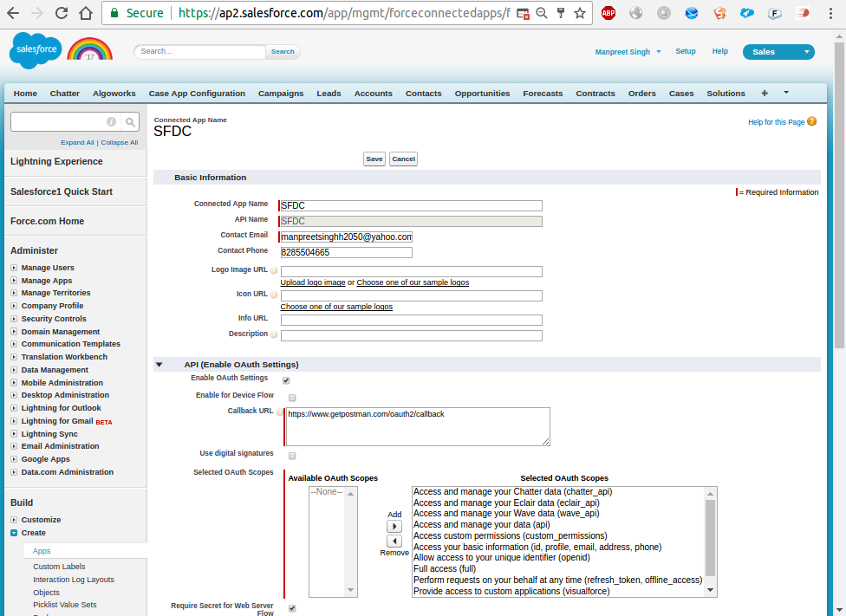Click the Lightning Experience sidebar heading
846x616 pixels.
(56, 161)
